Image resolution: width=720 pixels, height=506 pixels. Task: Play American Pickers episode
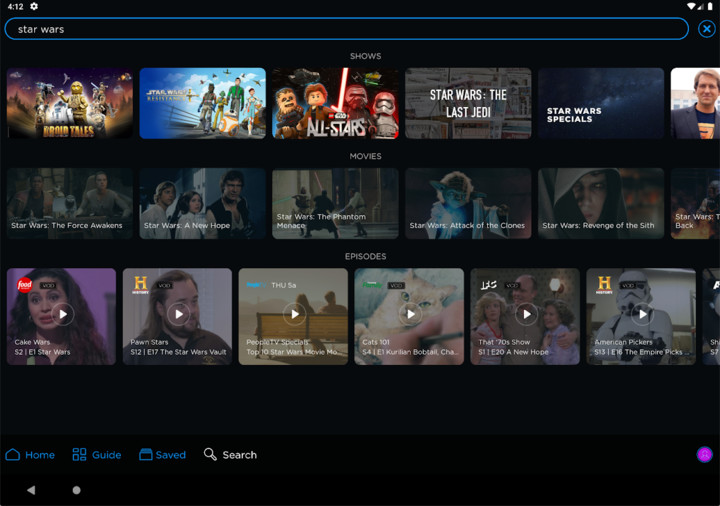[642, 314]
